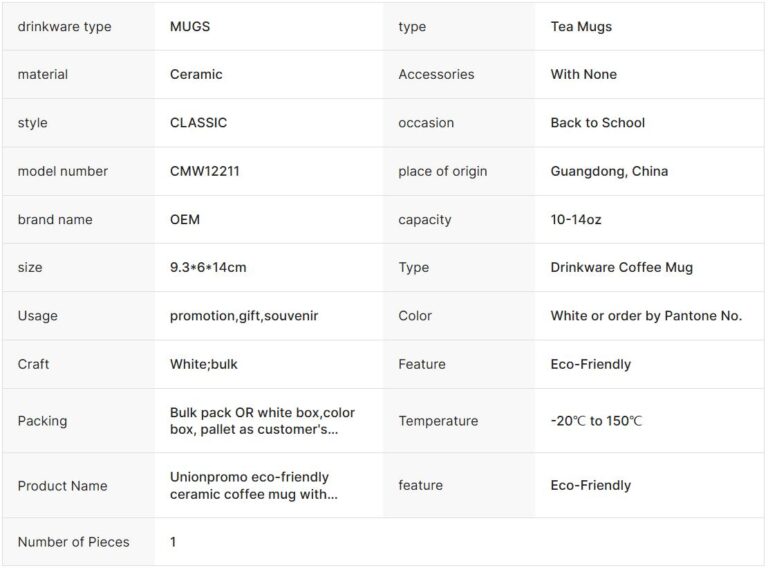Select the 'CLASSIC' style value

click(x=198, y=123)
